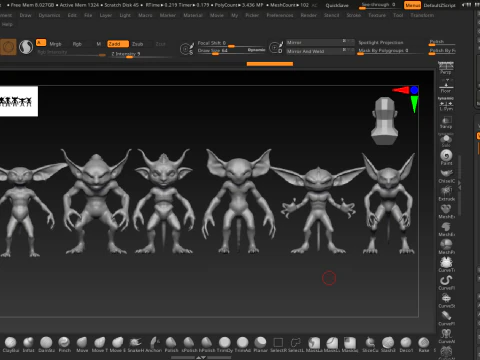
Task: Click the DefaultZScript button
Action: tap(439, 5)
